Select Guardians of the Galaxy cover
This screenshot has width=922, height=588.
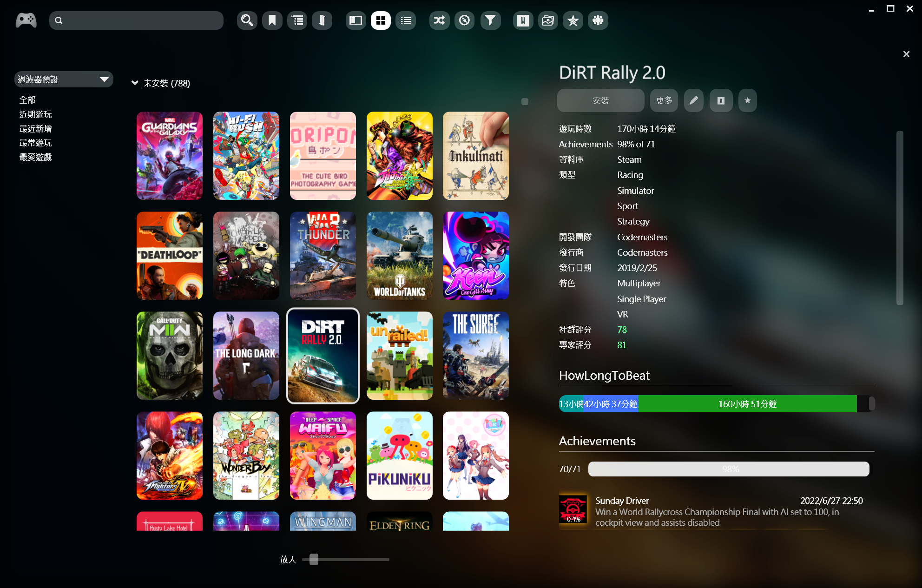tap(170, 156)
